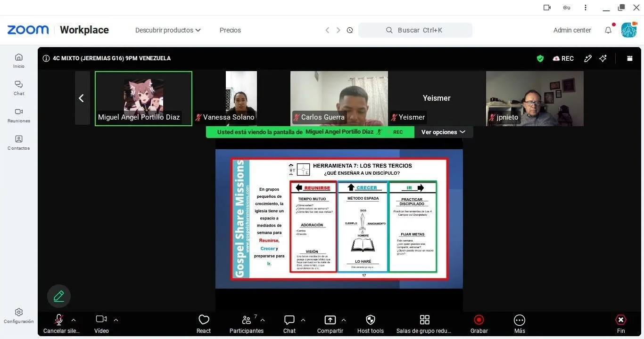Expand caret next to toolbar Chat
This screenshot has width=644, height=339.
(x=303, y=320)
